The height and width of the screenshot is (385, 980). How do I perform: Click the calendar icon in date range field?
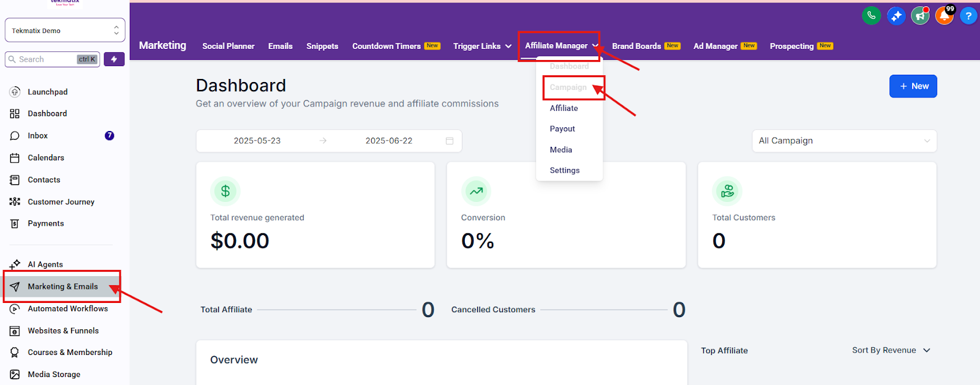point(450,141)
